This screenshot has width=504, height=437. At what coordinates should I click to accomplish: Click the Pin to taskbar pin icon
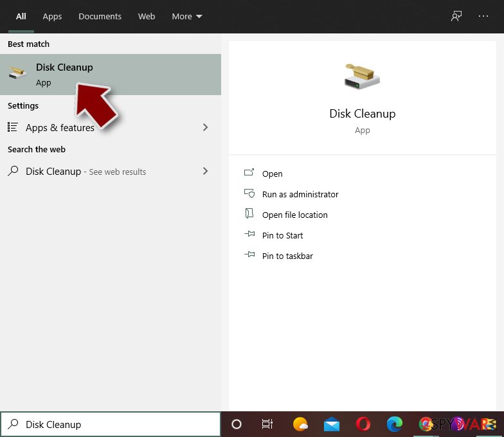(249, 254)
